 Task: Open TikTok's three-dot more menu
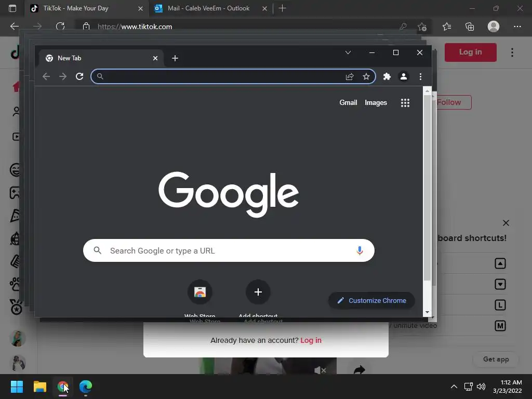coord(512,52)
